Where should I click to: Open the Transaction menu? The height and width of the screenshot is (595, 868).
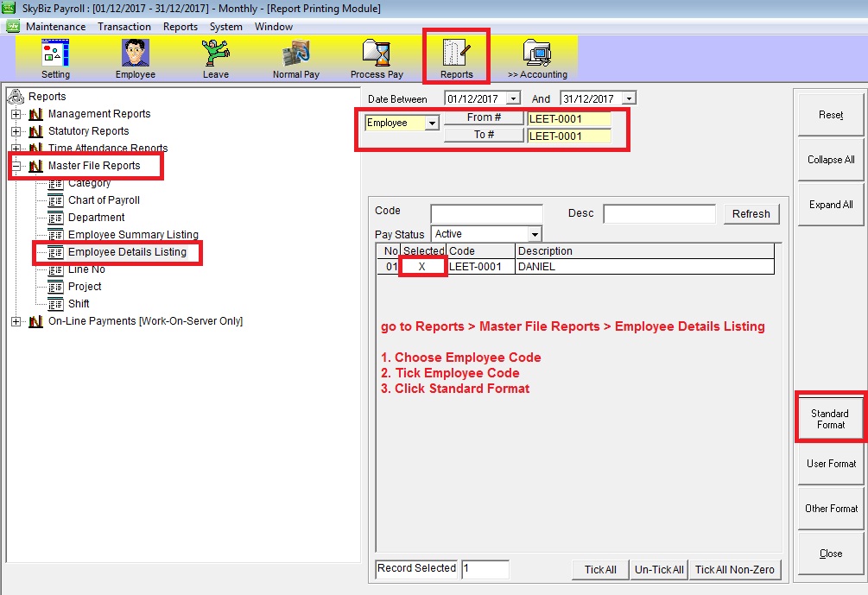tap(124, 27)
